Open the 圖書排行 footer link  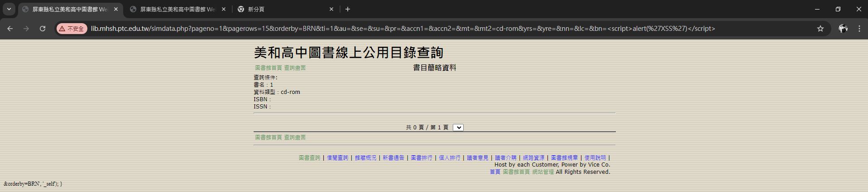[422, 158]
